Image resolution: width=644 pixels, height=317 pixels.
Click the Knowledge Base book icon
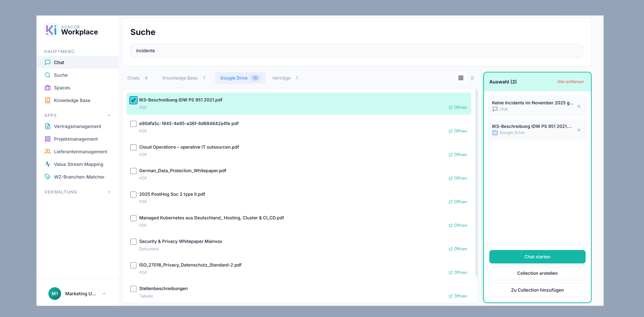(x=48, y=100)
